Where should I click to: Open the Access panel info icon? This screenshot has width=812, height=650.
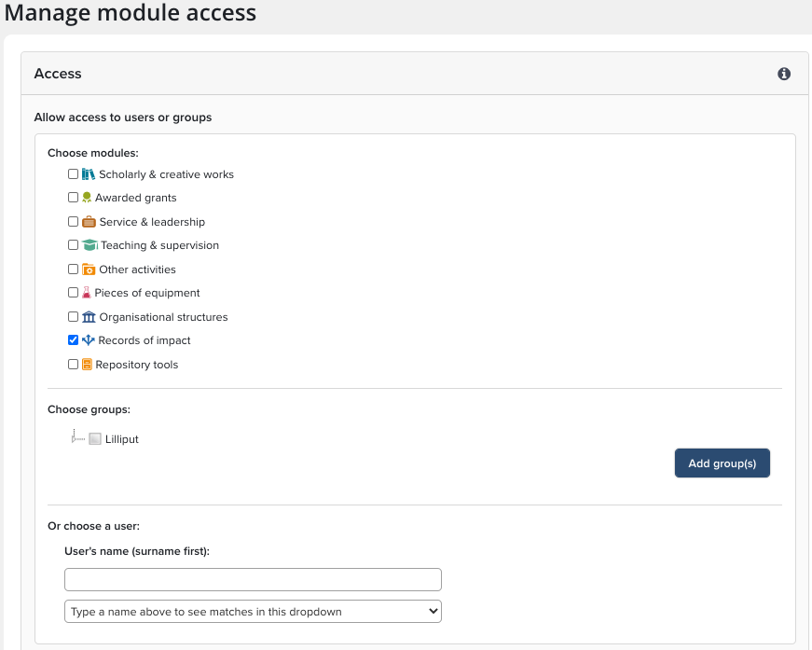point(784,74)
